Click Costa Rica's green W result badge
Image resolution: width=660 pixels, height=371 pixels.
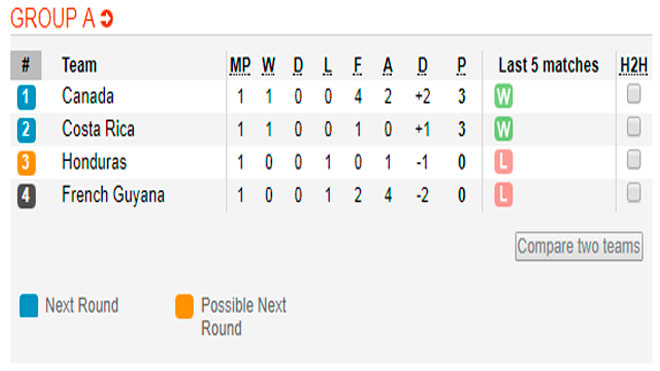coord(503,129)
